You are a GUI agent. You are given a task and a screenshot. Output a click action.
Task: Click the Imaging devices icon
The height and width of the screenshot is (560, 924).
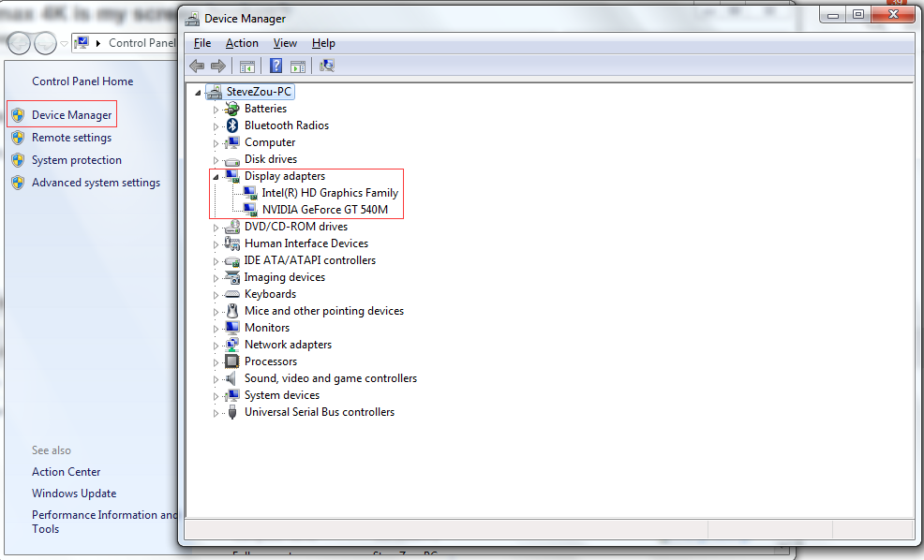(x=232, y=277)
